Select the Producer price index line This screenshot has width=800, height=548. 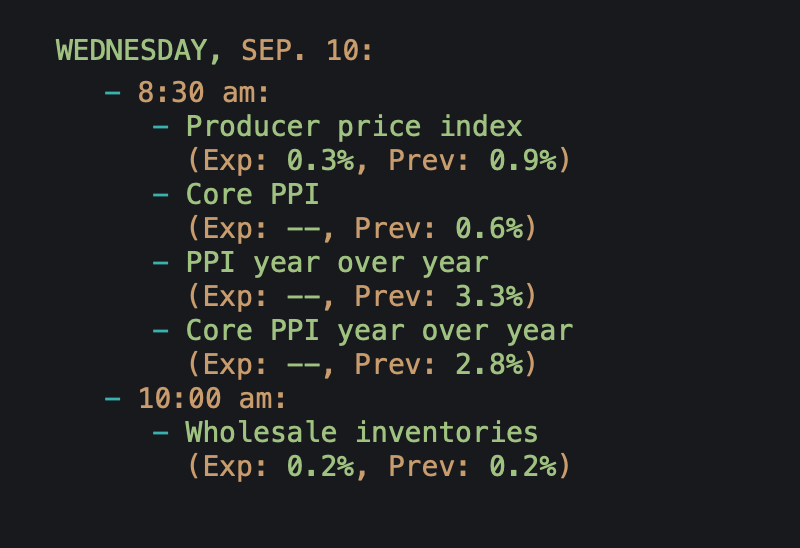point(354,127)
